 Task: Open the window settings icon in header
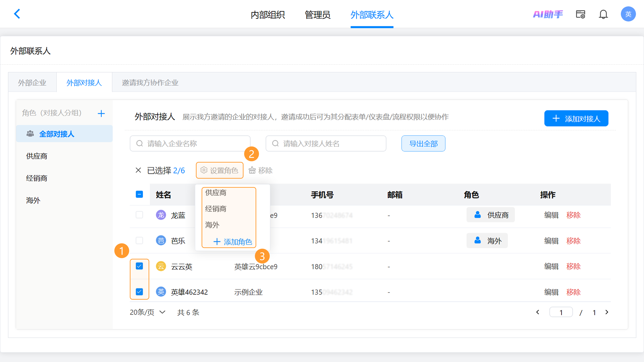click(580, 14)
